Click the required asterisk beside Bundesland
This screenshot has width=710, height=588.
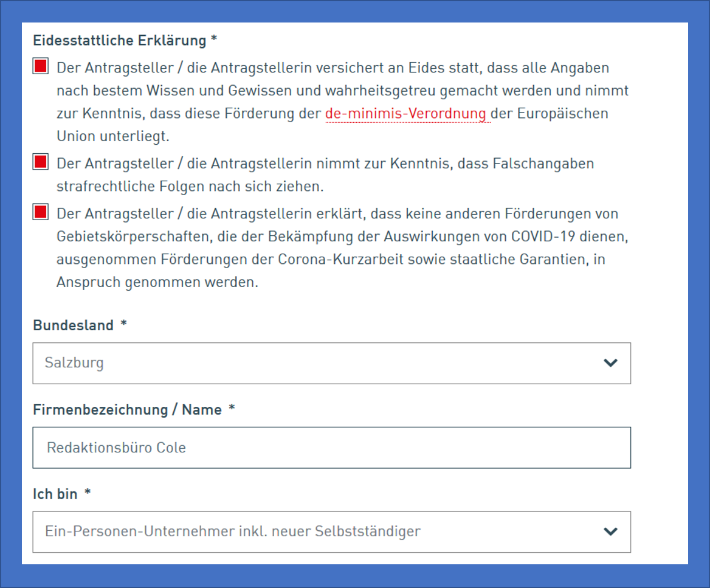tap(123, 325)
